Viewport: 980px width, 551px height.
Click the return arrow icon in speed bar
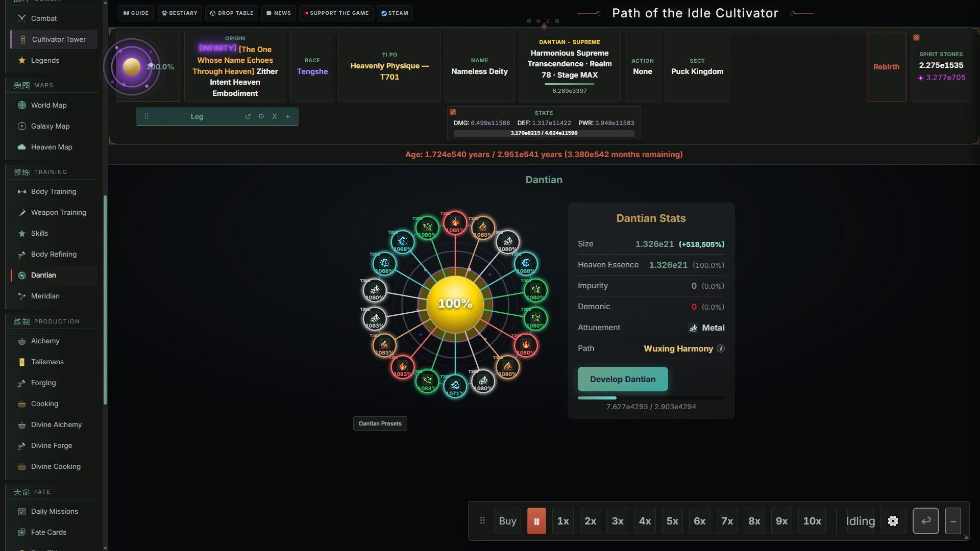coord(925,521)
